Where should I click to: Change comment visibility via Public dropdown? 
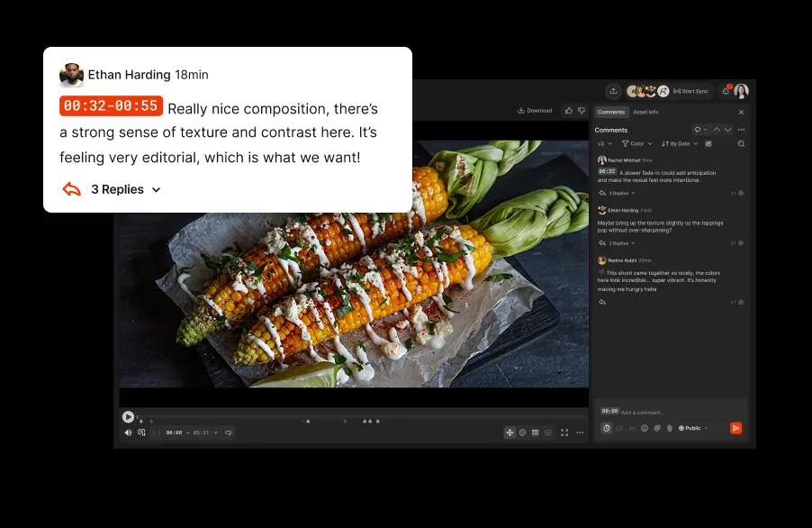tap(692, 429)
